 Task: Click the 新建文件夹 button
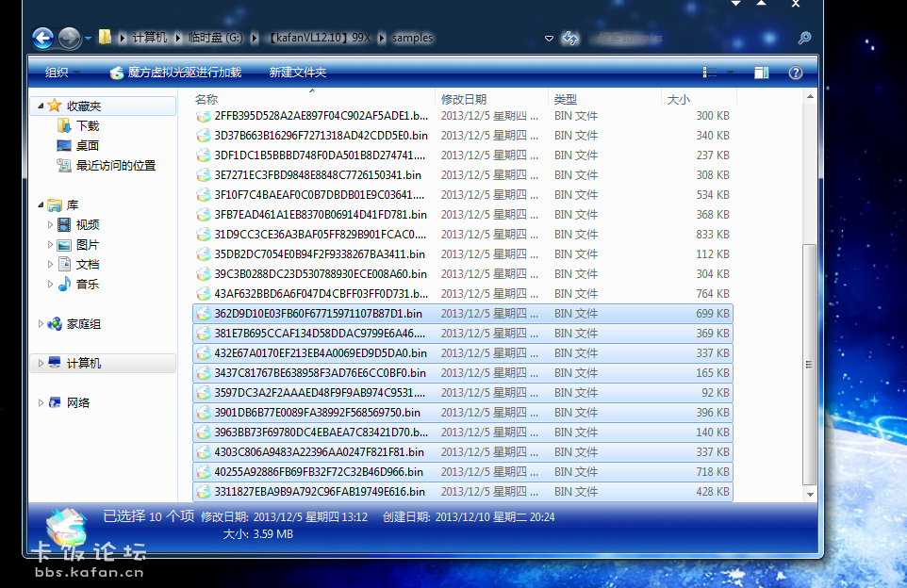pyautogui.click(x=297, y=73)
